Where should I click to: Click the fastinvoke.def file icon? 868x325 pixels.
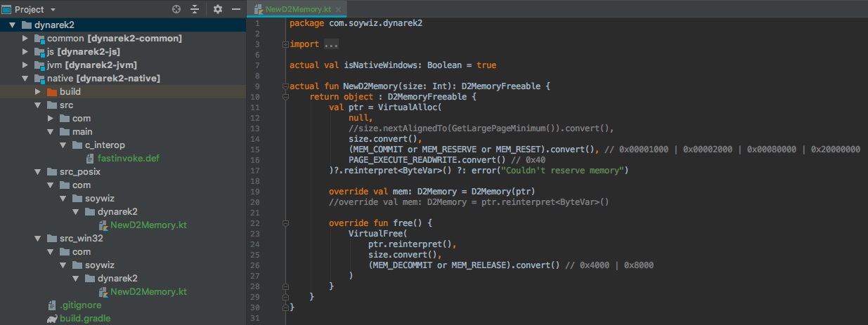(90, 159)
